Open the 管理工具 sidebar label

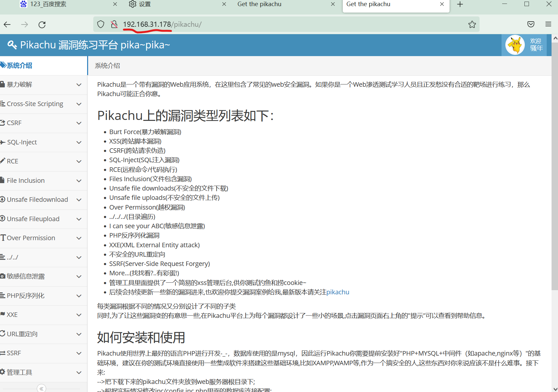point(19,372)
